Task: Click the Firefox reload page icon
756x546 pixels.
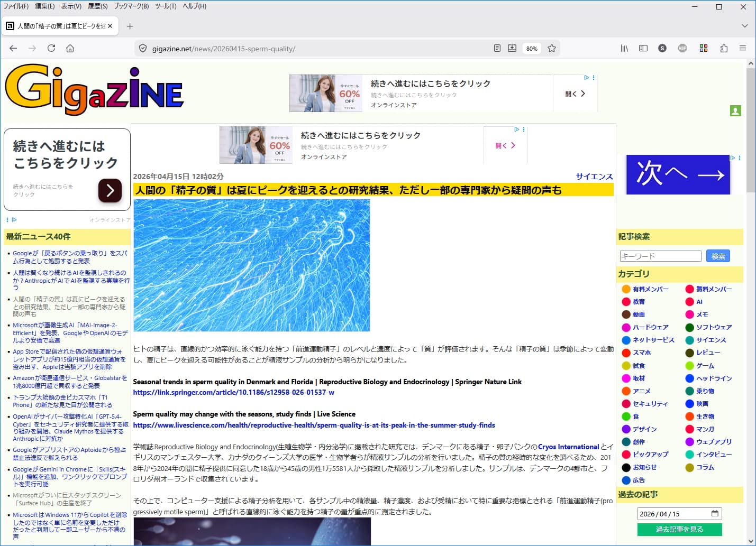Action: [x=51, y=48]
